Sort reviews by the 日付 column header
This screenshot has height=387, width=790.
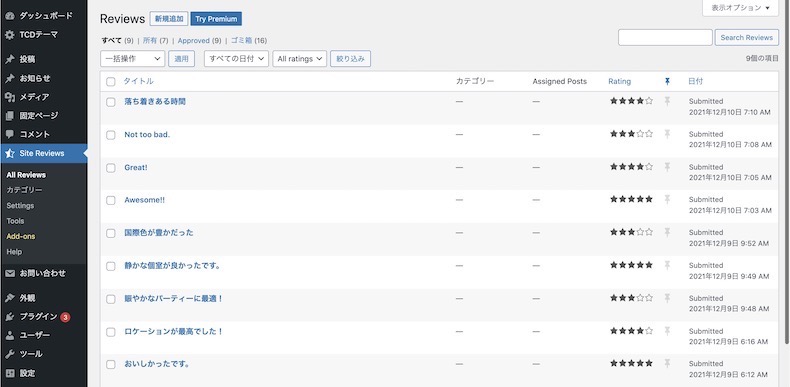pyautogui.click(x=696, y=81)
